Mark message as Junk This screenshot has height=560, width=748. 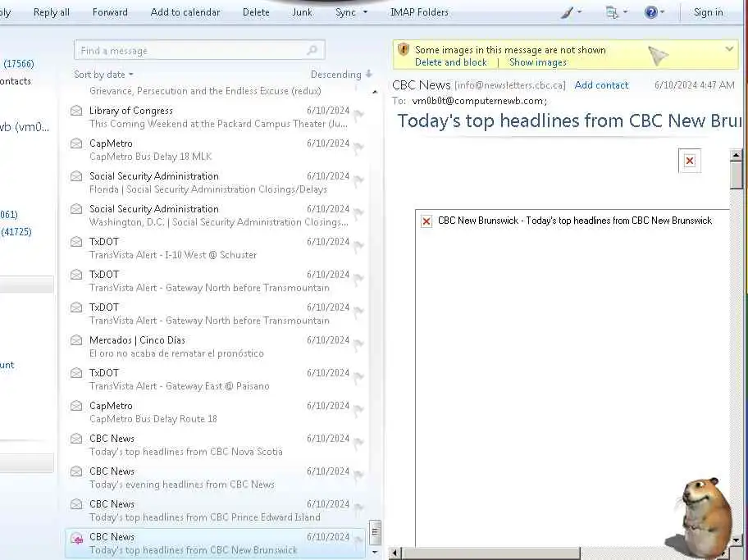pyautogui.click(x=303, y=12)
